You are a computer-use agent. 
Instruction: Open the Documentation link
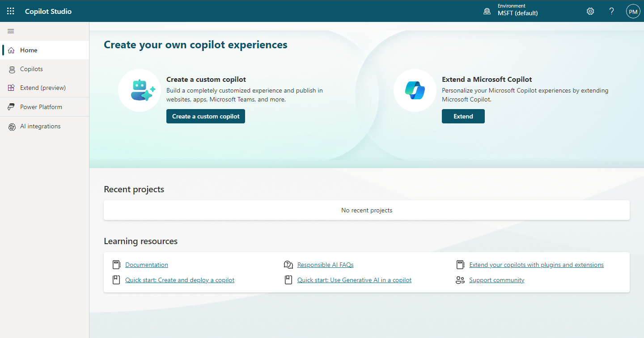[x=147, y=265]
